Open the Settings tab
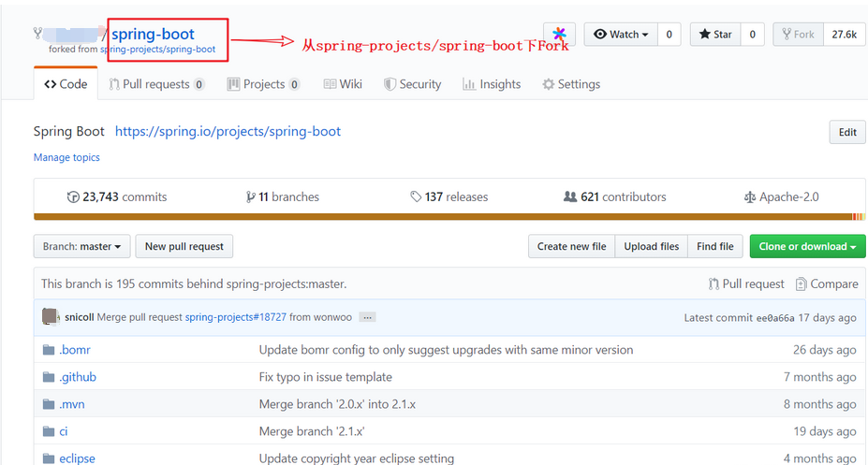The height and width of the screenshot is (465, 868). pos(571,84)
